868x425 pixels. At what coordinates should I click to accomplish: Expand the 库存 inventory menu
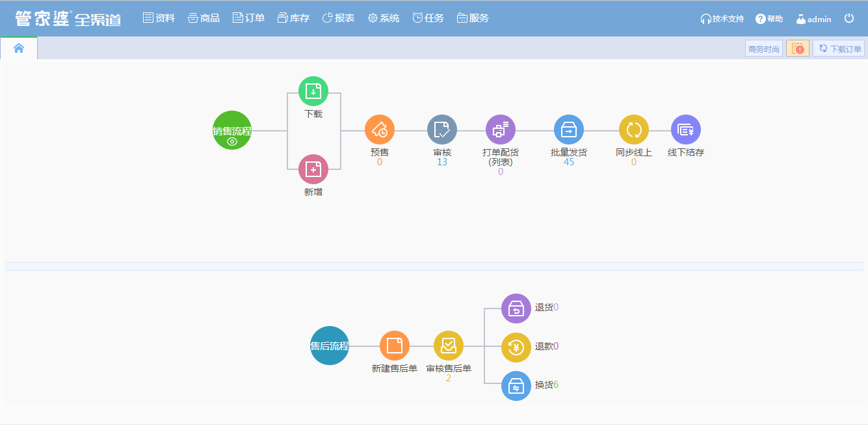(x=293, y=18)
